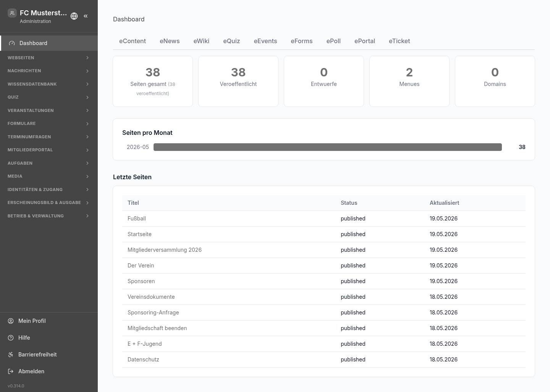This screenshot has height=392, width=550.
Task: Expand the Media section chevron
Action: click(87, 177)
